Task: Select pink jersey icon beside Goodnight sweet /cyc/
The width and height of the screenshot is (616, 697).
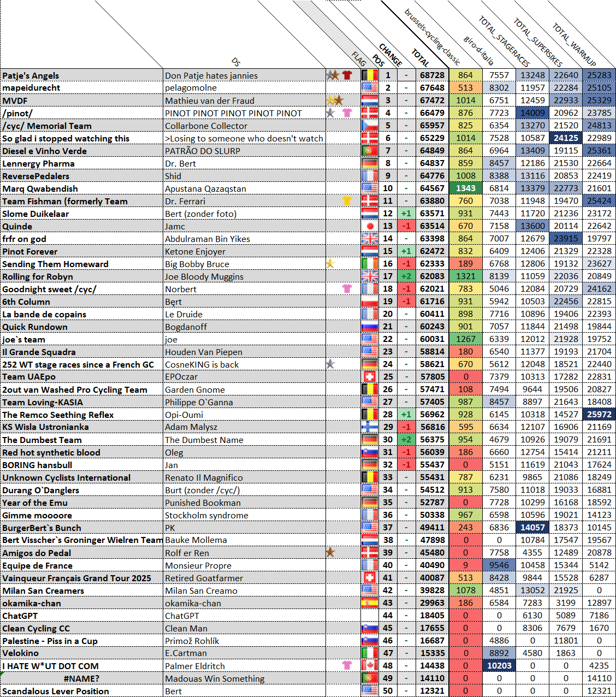Action: tap(347, 288)
